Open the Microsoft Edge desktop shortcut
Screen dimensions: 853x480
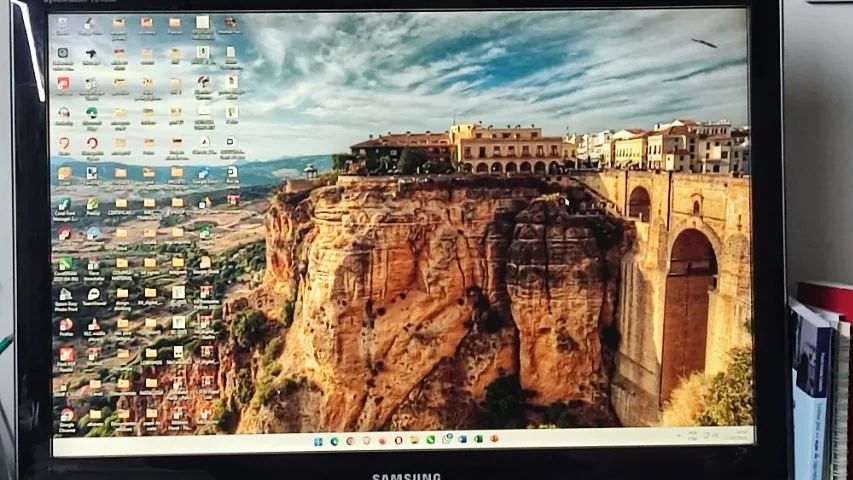click(92, 118)
